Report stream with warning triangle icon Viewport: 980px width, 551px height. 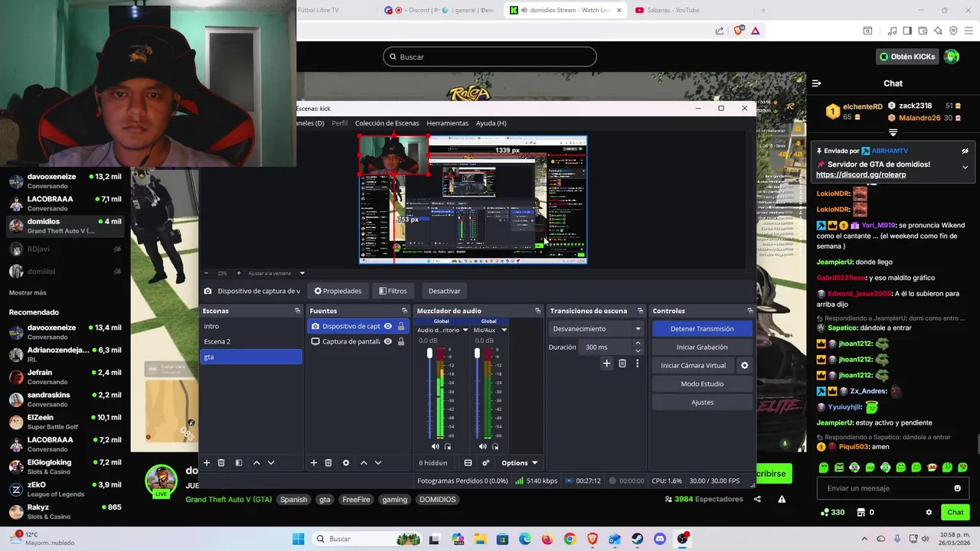pos(782,499)
